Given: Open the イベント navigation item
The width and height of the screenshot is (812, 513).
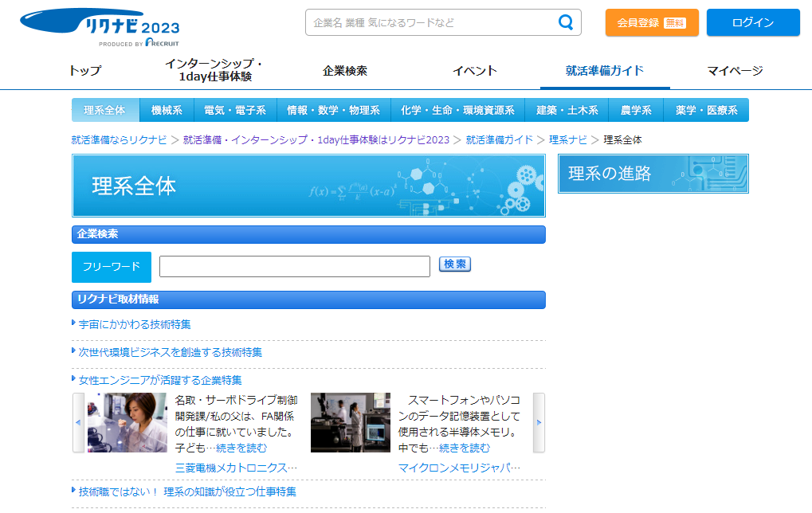Looking at the screenshot, I should (x=475, y=70).
